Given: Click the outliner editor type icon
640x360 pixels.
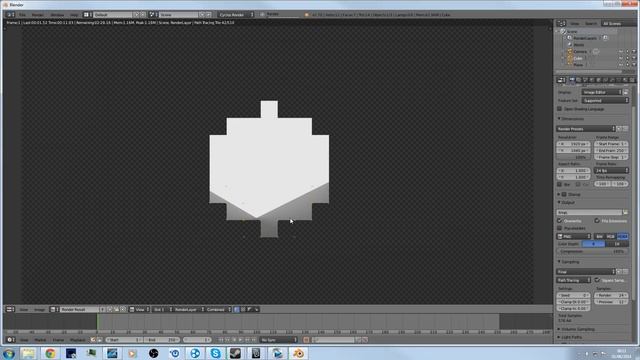Looking at the screenshot, I should [561, 23].
